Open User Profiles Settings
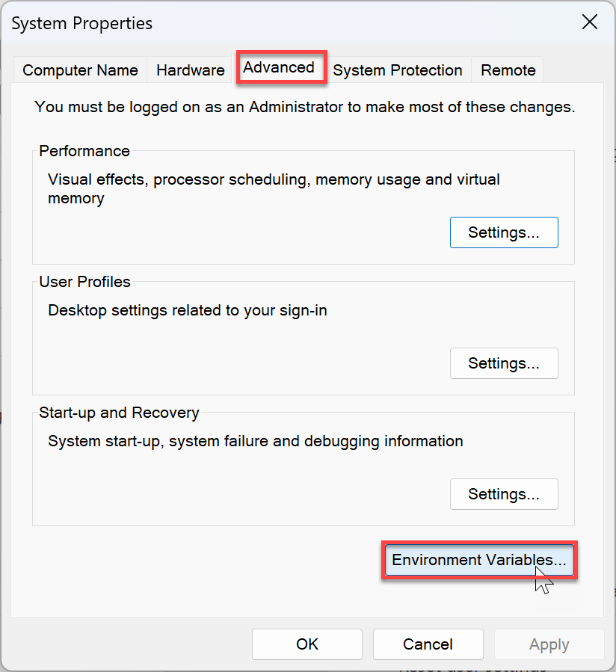This screenshot has width=616, height=672. (503, 363)
